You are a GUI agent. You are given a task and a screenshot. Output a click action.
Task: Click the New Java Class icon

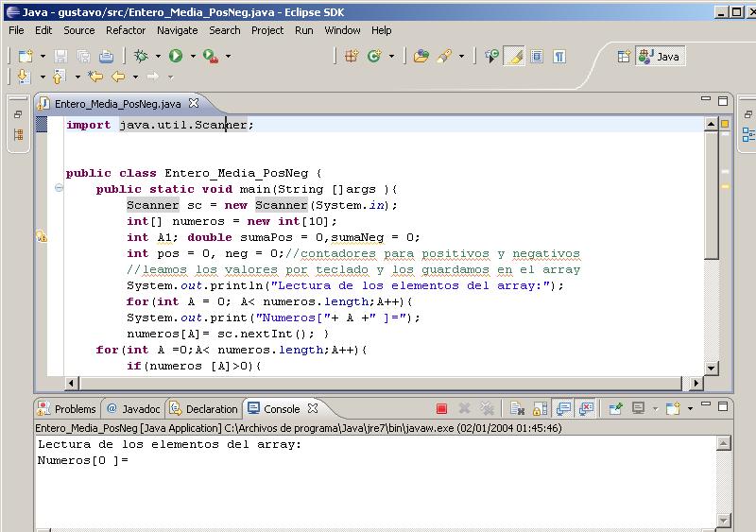[x=374, y=57]
